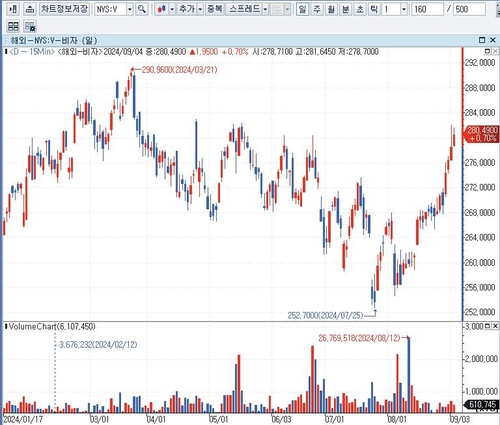Image resolution: width=500 pixels, height=425 pixels.
Task: Switch to 주 (weekly) period
Action: pos(317,9)
